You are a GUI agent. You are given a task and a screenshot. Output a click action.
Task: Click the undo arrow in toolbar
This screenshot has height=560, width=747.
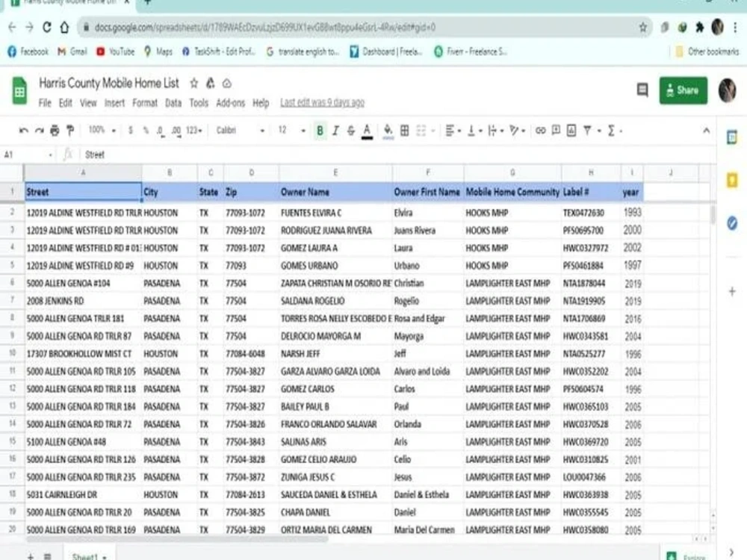pyautogui.click(x=23, y=131)
